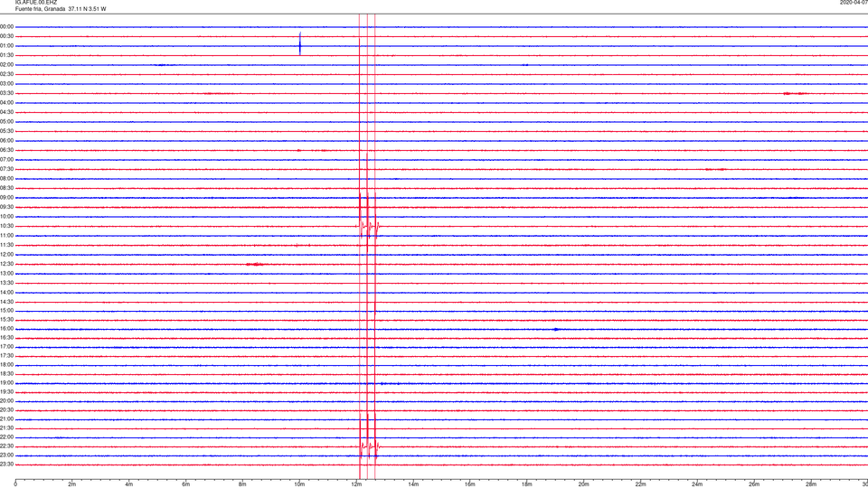The height and width of the screenshot is (488, 868).
Task: Select the 04:00 trace time label
Action: (6, 102)
